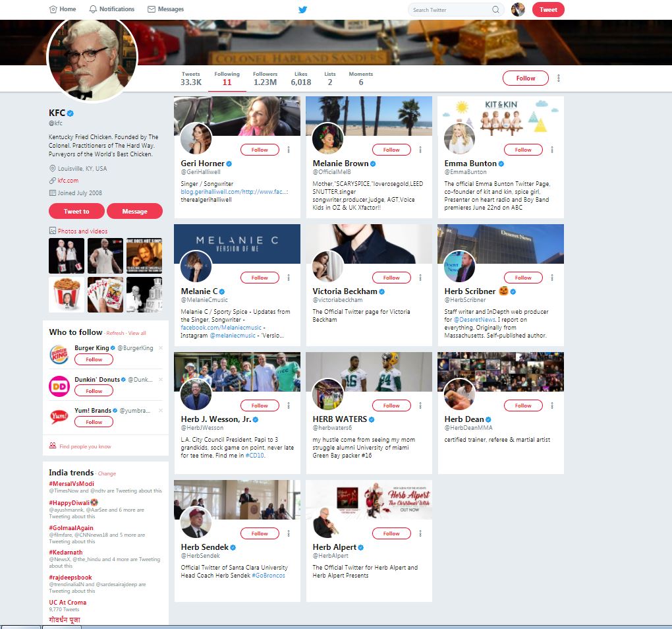Click the Twitter bird logo
This screenshot has width=672, height=629.
[x=302, y=9]
